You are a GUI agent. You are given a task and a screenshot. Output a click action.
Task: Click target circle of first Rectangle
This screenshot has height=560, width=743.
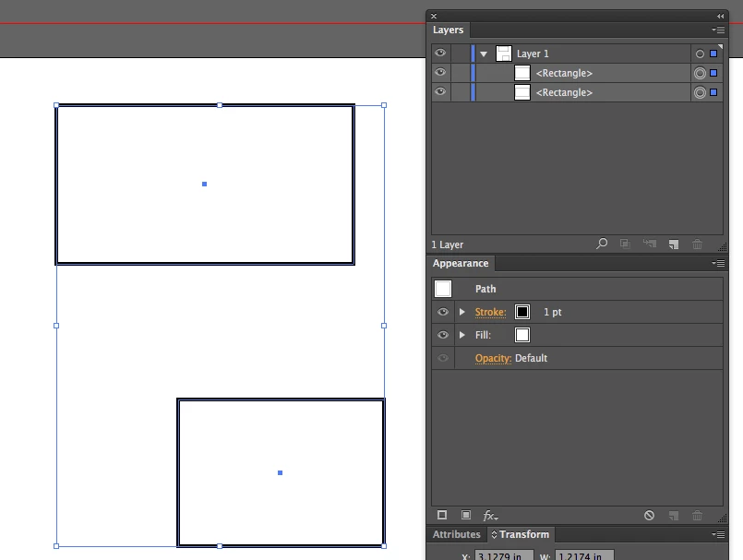click(x=700, y=73)
